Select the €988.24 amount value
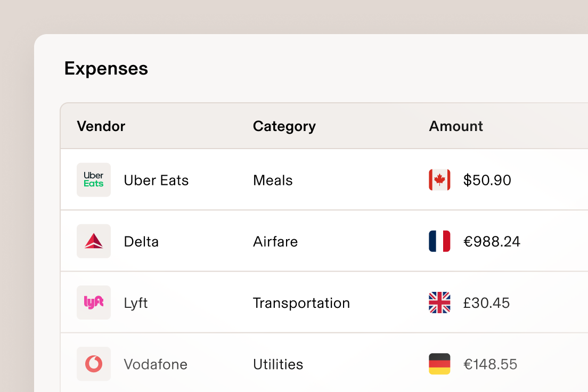588x392 pixels. coord(492,241)
